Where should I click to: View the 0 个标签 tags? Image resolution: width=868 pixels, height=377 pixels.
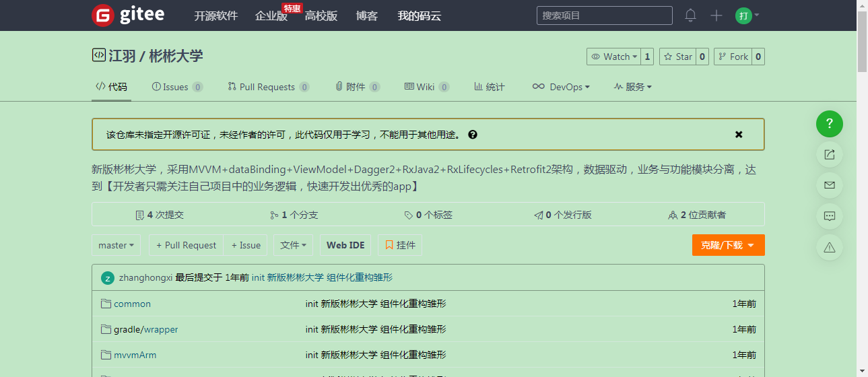428,215
